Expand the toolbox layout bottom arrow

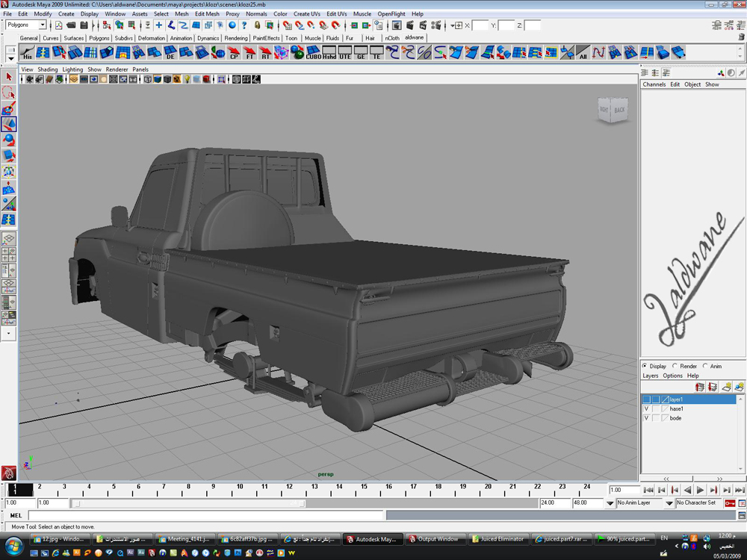(x=8, y=334)
